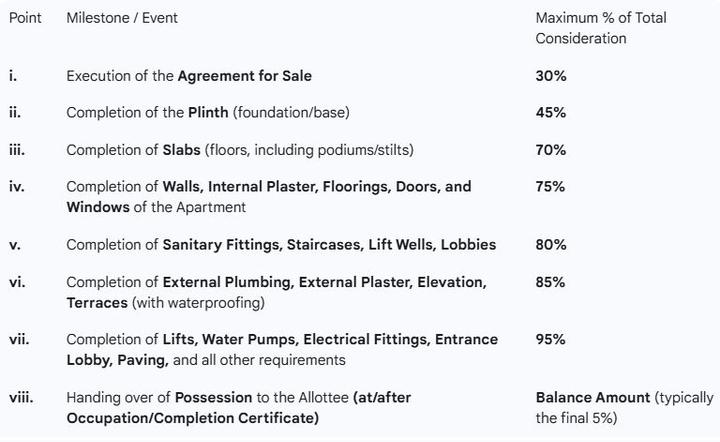720x442 pixels.
Task: Select the 70% percentage value
Action: tap(551, 150)
